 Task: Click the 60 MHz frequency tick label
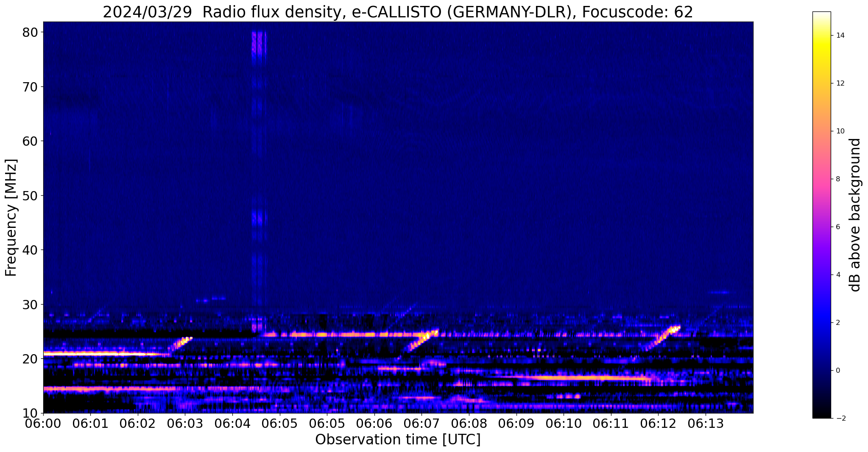(x=30, y=141)
